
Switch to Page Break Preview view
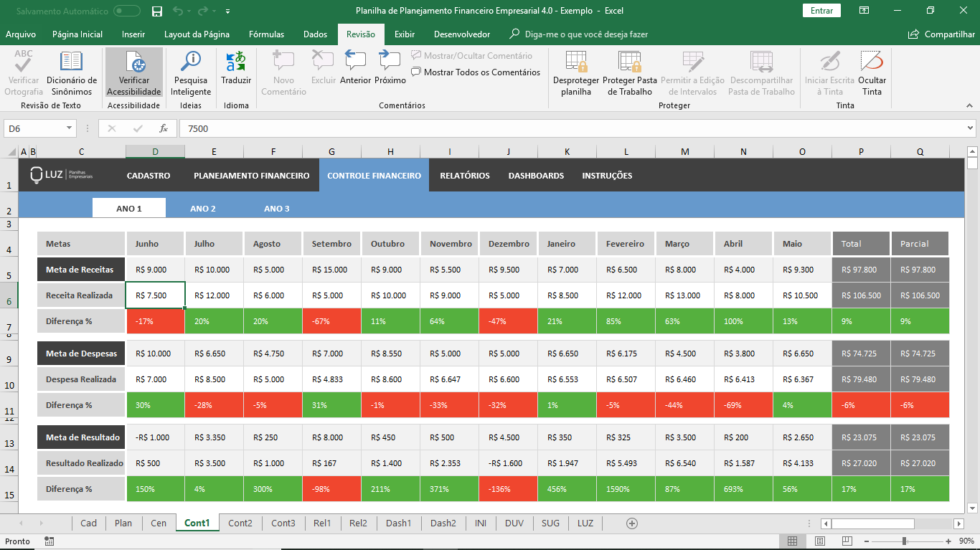(847, 541)
